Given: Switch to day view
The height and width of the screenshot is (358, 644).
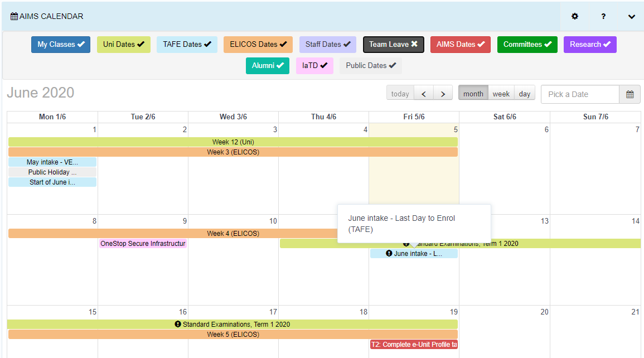Looking at the screenshot, I should coord(525,94).
